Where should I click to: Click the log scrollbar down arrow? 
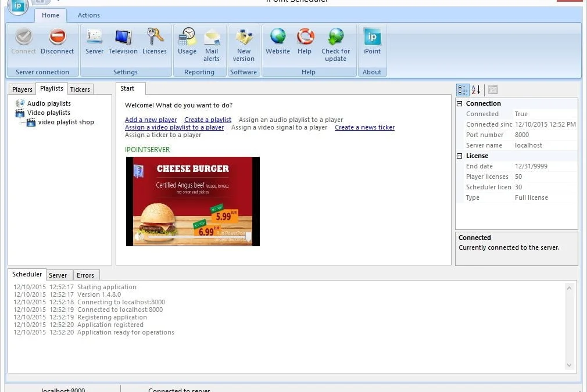tap(569, 365)
